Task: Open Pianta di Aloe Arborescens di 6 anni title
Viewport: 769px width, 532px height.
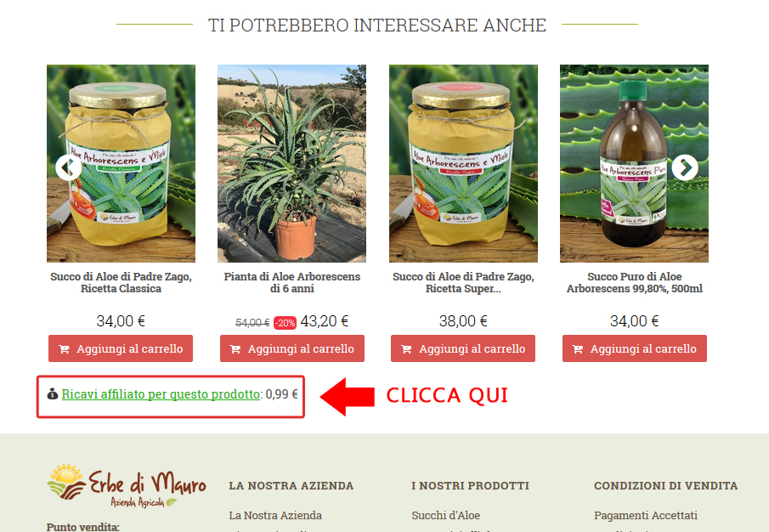Action: click(291, 282)
